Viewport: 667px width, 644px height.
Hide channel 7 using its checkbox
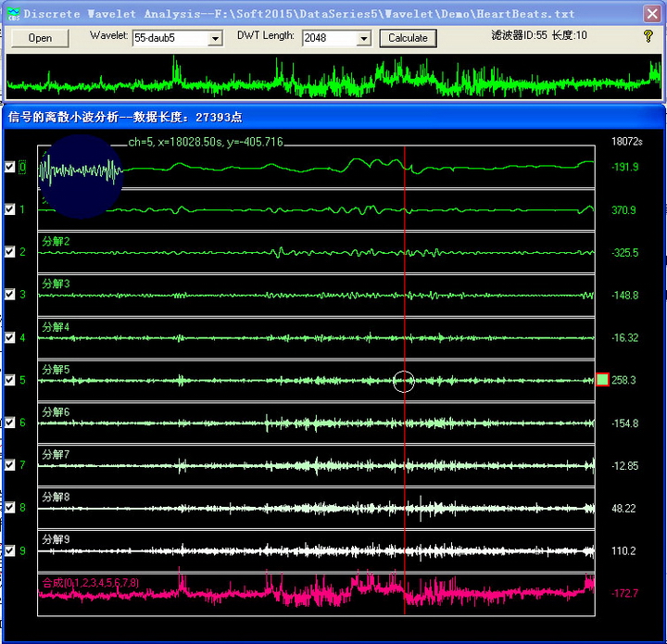click(10, 465)
